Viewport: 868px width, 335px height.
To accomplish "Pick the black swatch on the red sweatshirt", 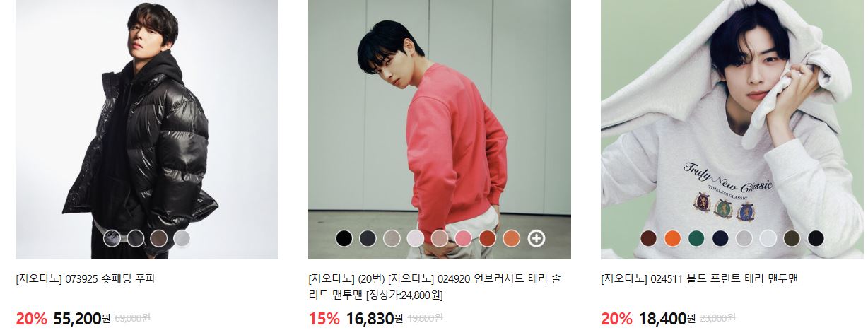I will click(344, 239).
